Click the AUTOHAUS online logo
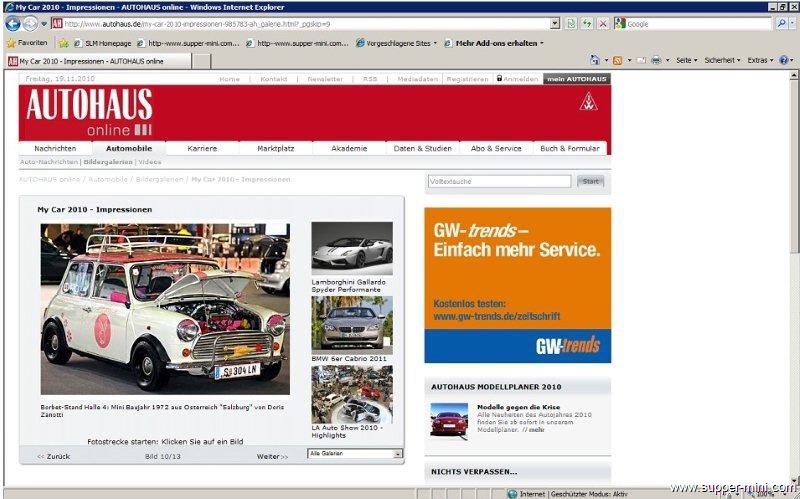Screen dimensions: 800x499 click(x=89, y=112)
